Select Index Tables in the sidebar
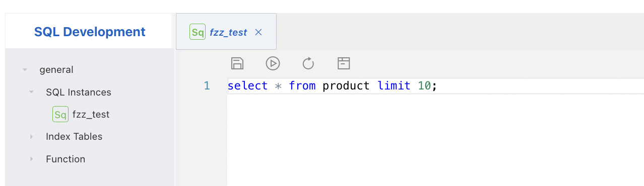The width and height of the screenshot is (644, 186). (x=74, y=137)
